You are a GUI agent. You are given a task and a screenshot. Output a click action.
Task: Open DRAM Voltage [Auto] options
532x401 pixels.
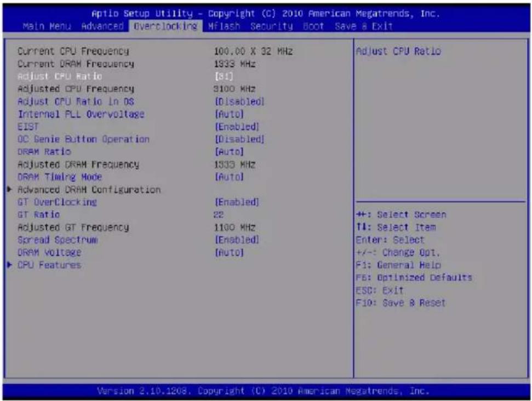click(x=230, y=252)
